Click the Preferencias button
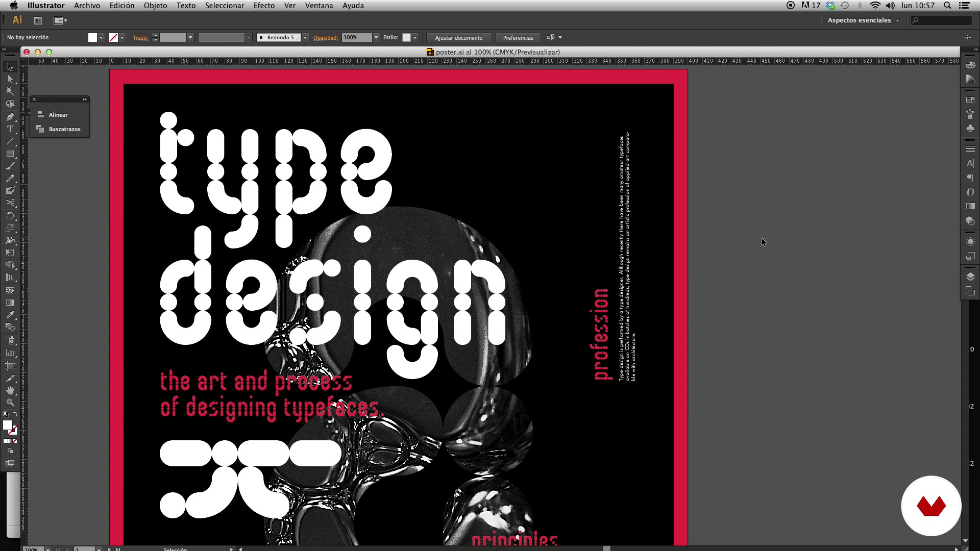Image resolution: width=980 pixels, height=551 pixels. [518, 38]
